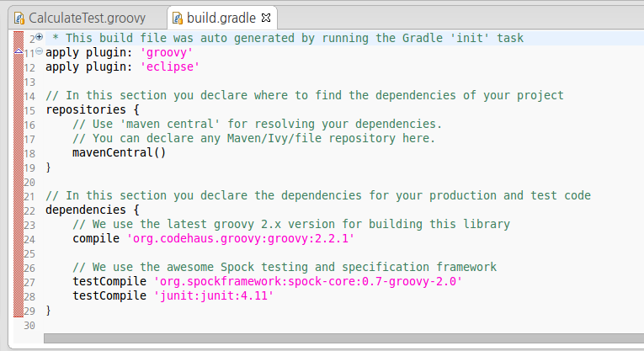
Task: Click the override marker triangle beside line 11
Action: [x=19, y=51]
